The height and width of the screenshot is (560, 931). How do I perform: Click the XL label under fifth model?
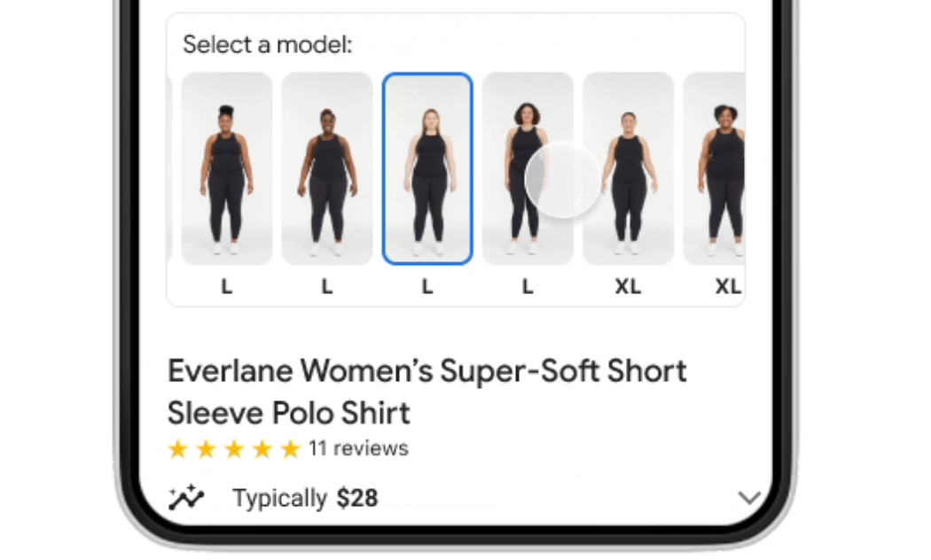[628, 286]
